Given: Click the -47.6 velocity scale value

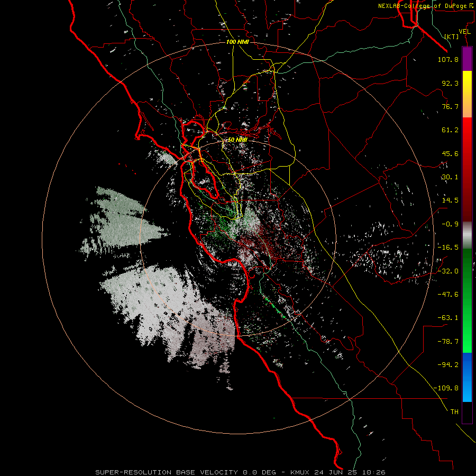Looking at the screenshot, I should tap(448, 295).
